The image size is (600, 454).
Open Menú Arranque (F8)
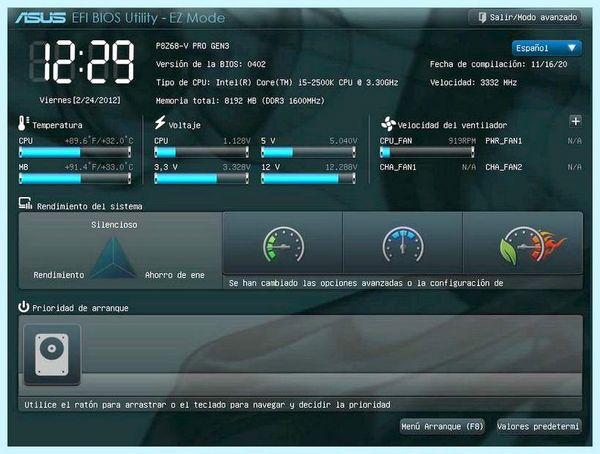tap(442, 426)
